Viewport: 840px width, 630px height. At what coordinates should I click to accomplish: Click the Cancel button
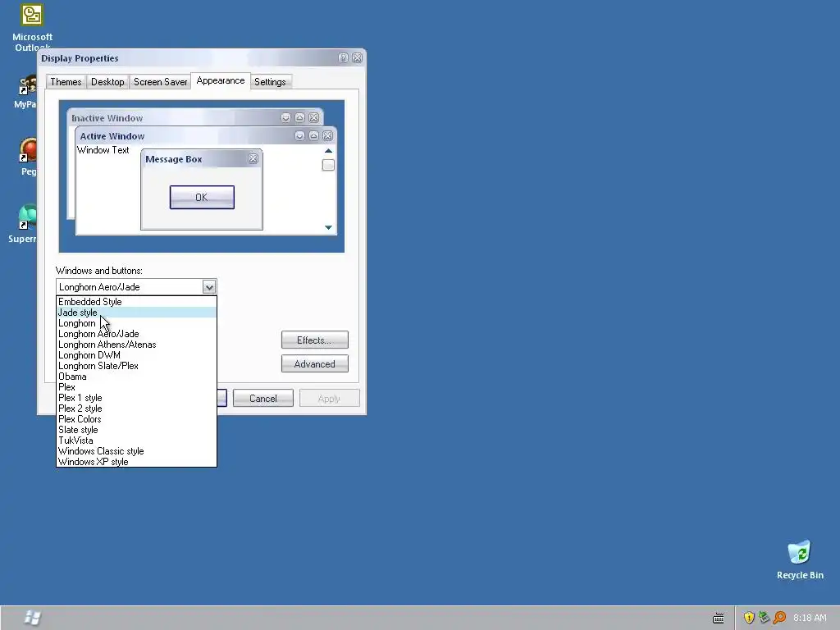click(x=263, y=399)
